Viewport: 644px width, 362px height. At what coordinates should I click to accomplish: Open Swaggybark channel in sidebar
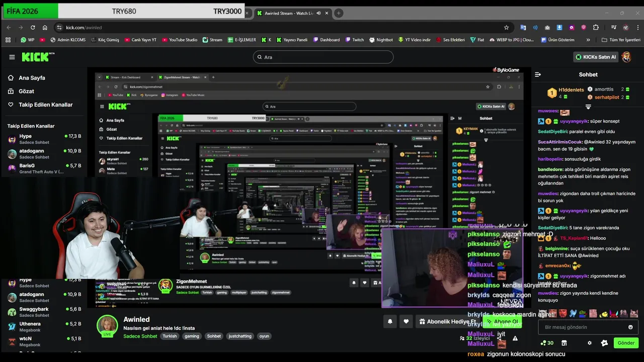click(44, 312)
